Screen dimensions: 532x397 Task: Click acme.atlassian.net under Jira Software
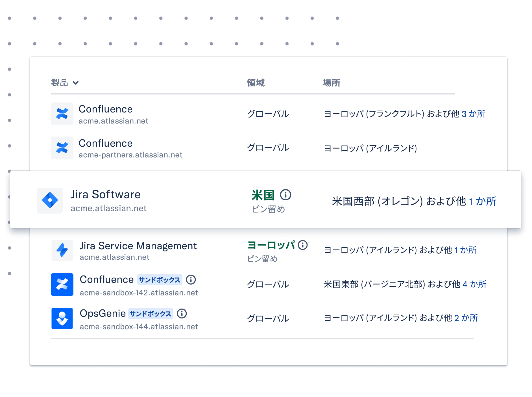tap(109, 208)
